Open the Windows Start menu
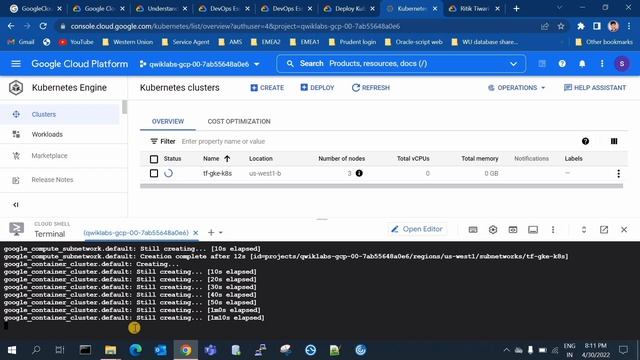This screenshot has height=360, width=640. pyautogui.click(x=12, y=350)
